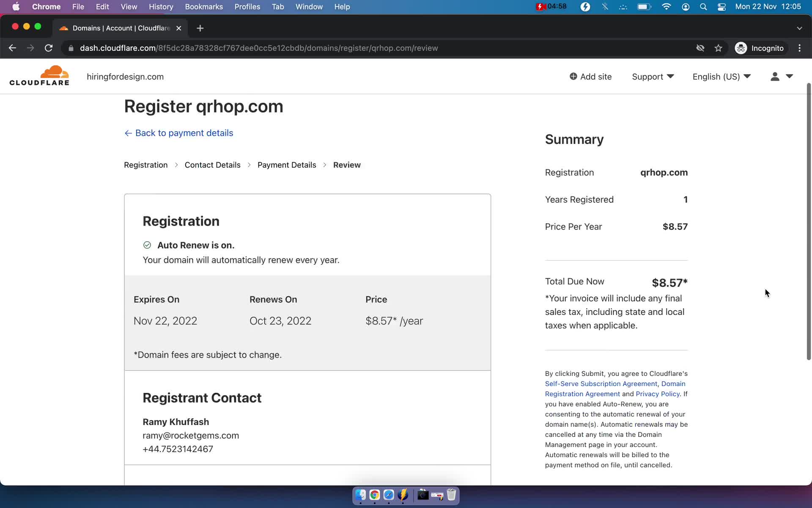Screen dimensions: 812x508
Task: Open the History menu in menu bar
Action: [x=161, y=6]
